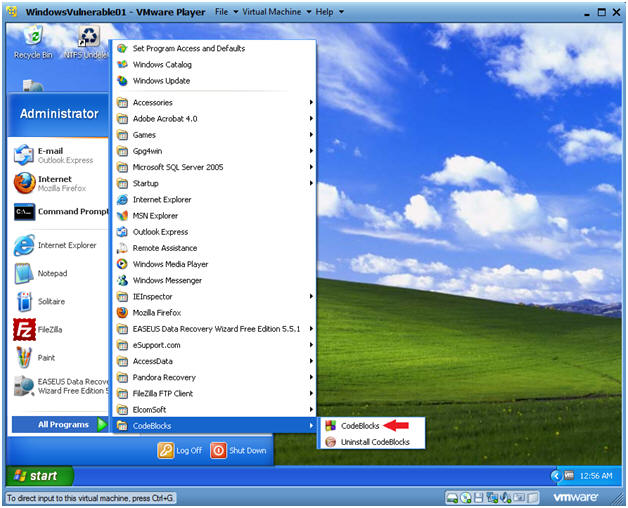Expand Pandora Recovery submenu arrow
The image size is (628, 508).
(311, 377)
